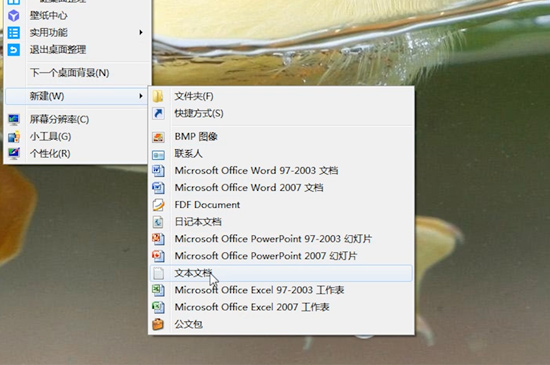Click the 壁纸中心 cube icon
The width and height of the screenshot is (550, 365).
pyautogui.click(x=14, y=15)
